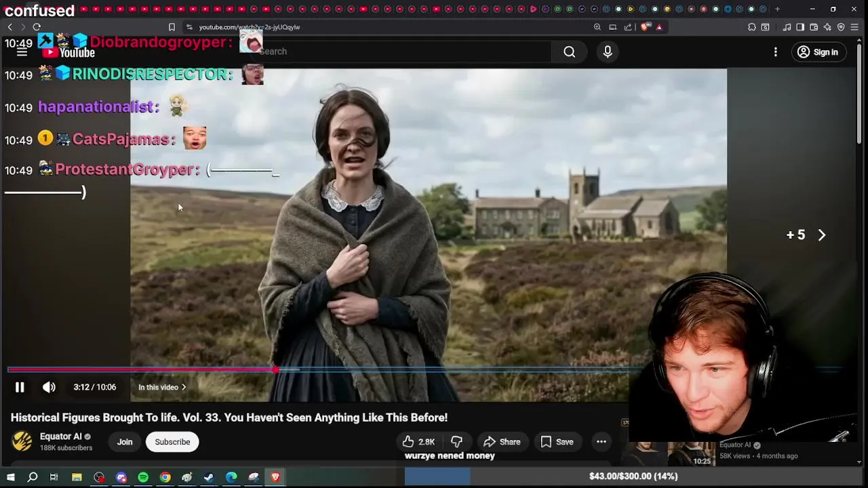Open Google Chrome from taskbar

pyautogui.click(x=165, y=477)
